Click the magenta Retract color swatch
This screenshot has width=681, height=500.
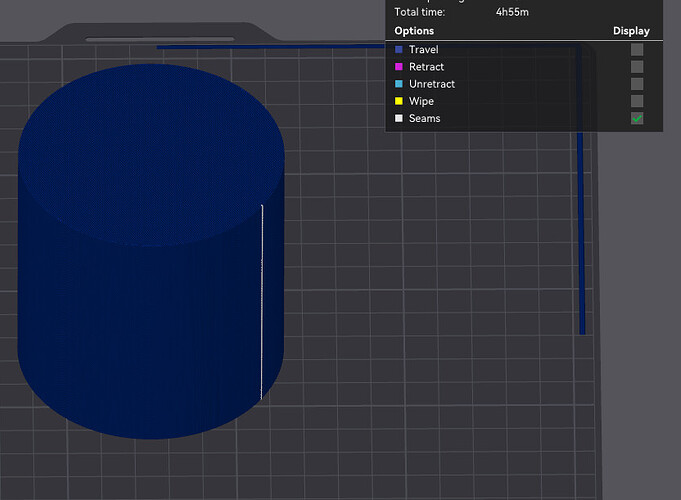click(399, 67)
